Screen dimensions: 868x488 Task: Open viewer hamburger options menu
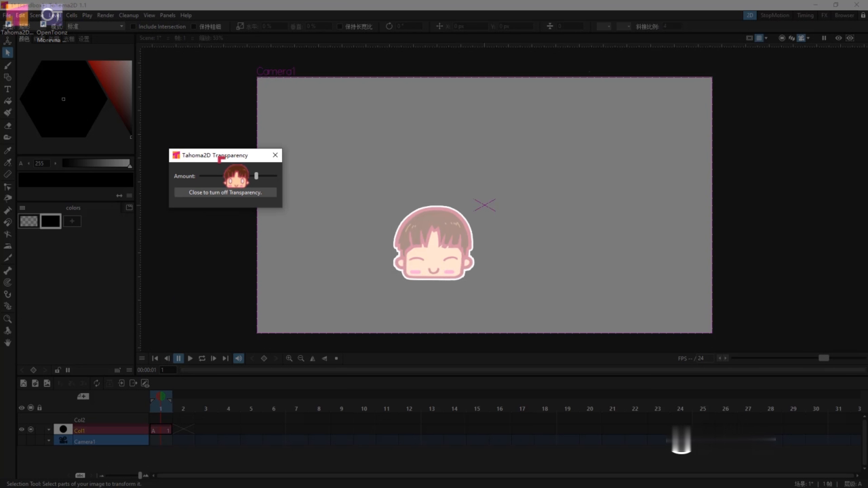[142, 359]
